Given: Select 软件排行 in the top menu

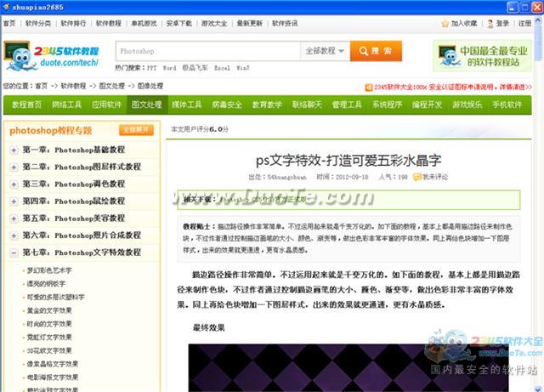Looking at the screenshot, I should coord(72,23).
